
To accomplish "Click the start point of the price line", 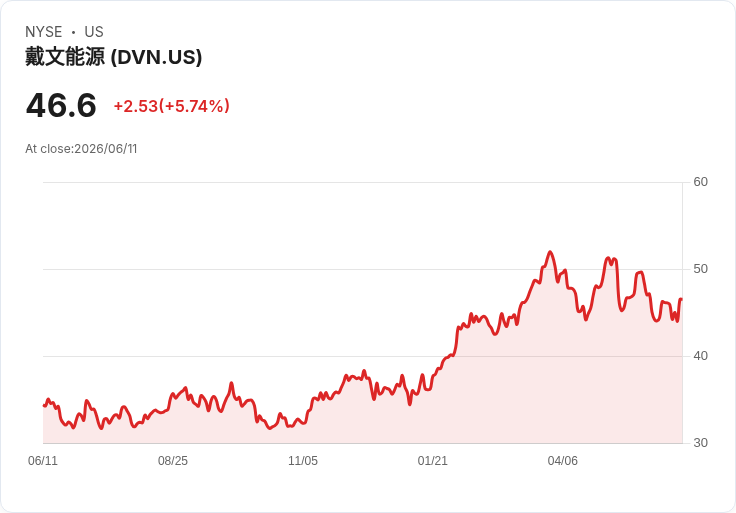I will tap(44, 406).
